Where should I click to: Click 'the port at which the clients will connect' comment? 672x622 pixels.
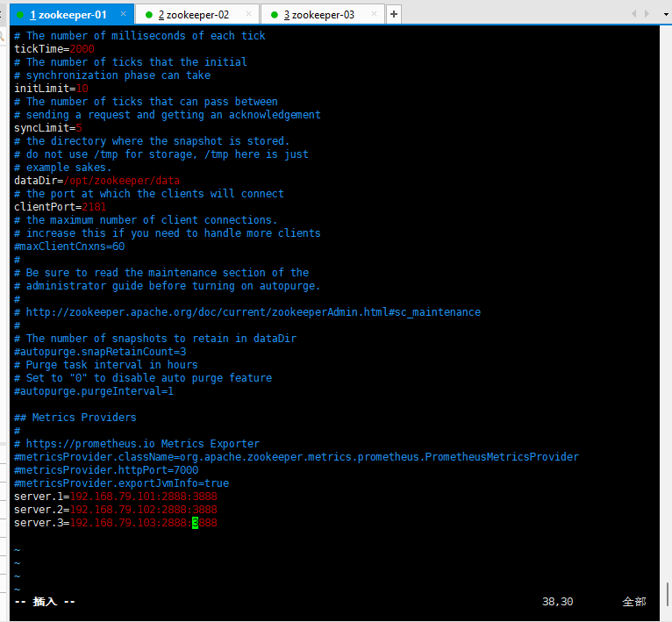[149, 193]
